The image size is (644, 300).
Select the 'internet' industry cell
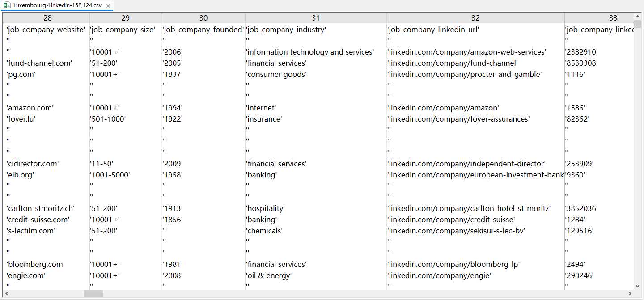316,108
